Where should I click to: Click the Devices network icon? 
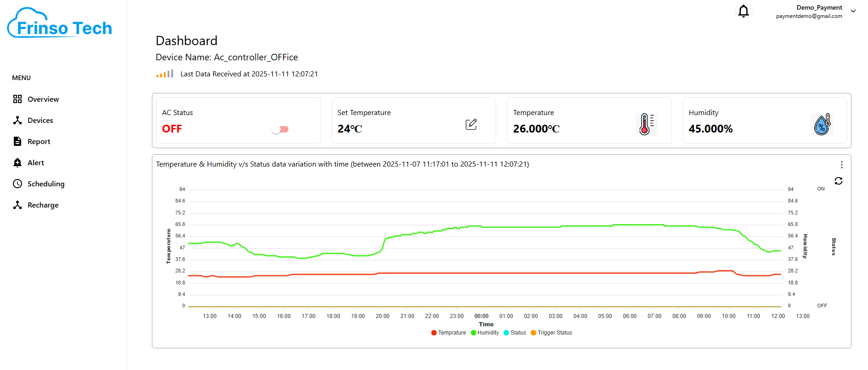coord(17,120)
